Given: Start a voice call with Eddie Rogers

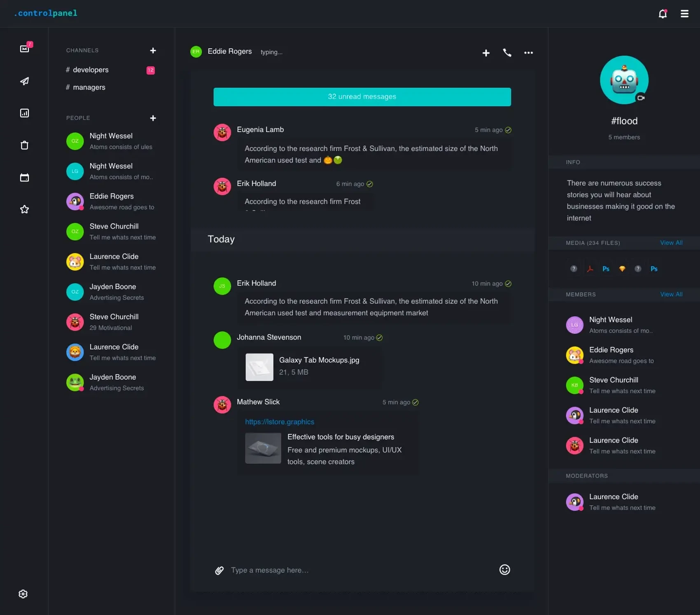Looking at the screenshot, I should coord(507,53).
